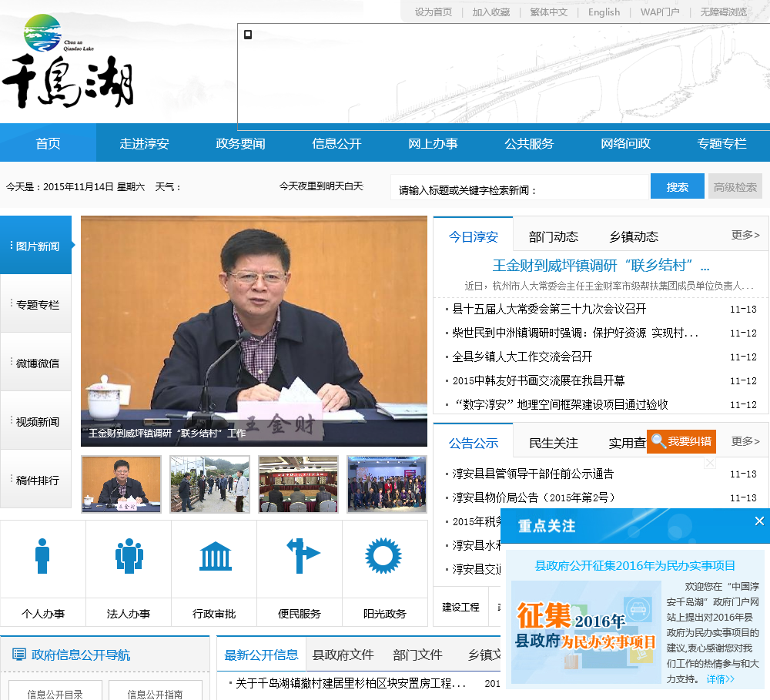Image resolution: width=770 pixels, height=700 pixels.
Task: Select third thumbnail of conference room
Action: [298, 484]
